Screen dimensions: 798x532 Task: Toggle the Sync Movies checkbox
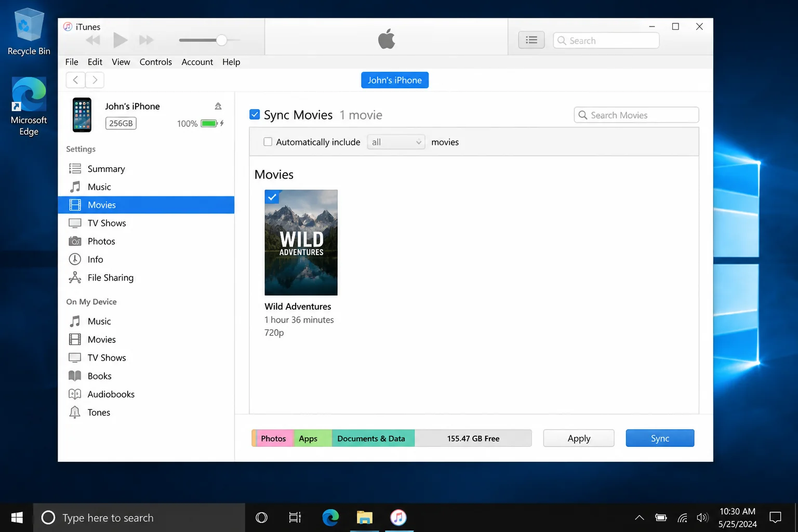click(255, 114)
